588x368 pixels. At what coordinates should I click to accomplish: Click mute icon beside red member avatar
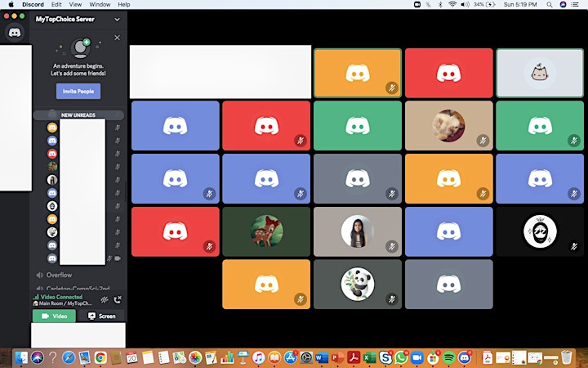[x=118, y=154]
